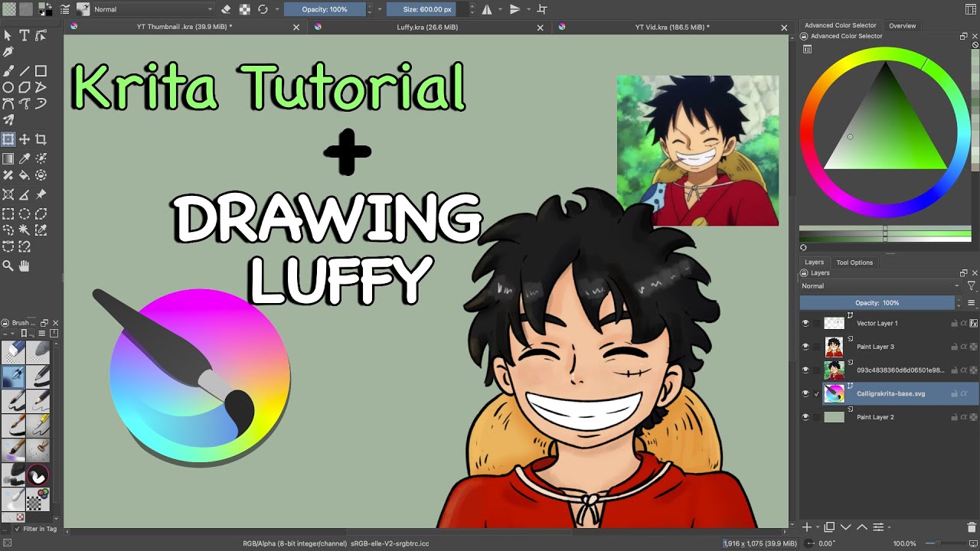Close the Luffy.kra tab
This screenshot has width=980, height=551.
[x=541, y=27]
